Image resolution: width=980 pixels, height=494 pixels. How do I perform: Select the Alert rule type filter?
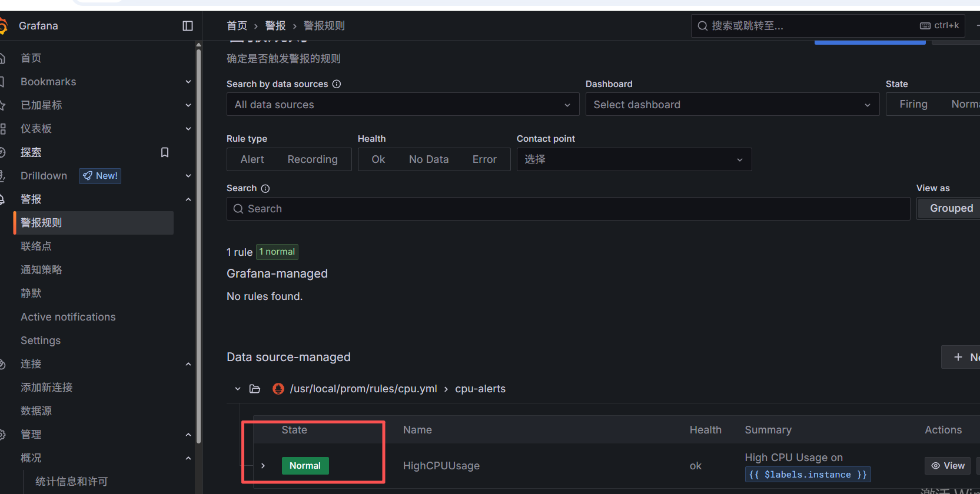click(x=252, y=159)
